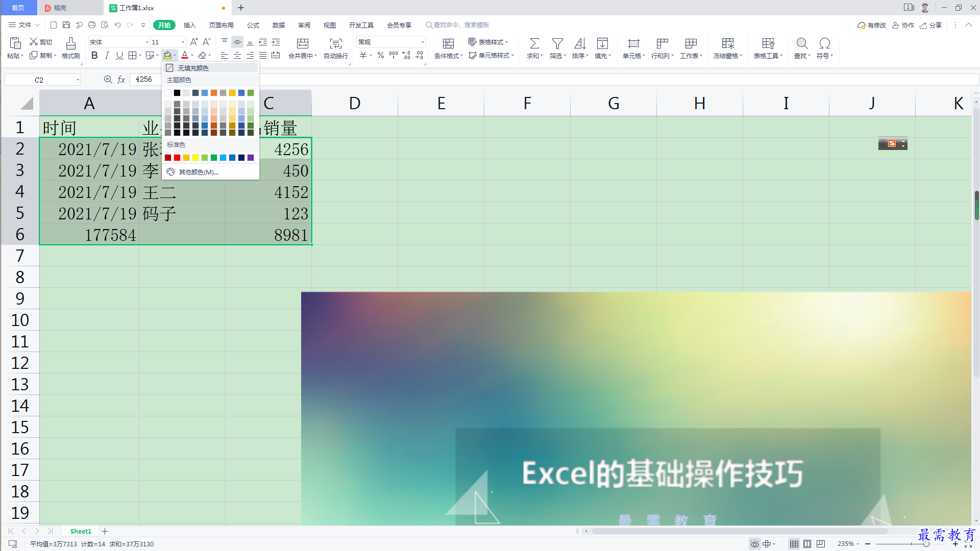Screen dimensions: 980x551
Task: Open Print Preview icon in quick toolbar
Action: 105,24
